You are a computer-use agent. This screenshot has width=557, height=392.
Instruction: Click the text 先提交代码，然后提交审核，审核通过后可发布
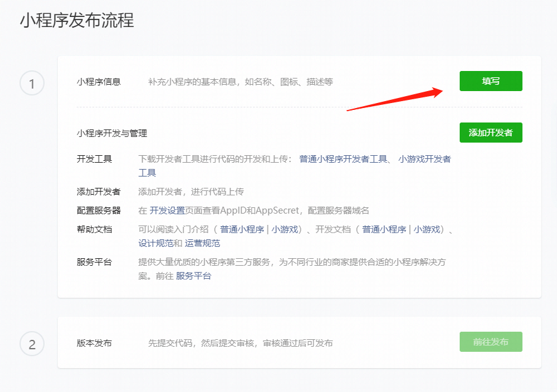241,343
